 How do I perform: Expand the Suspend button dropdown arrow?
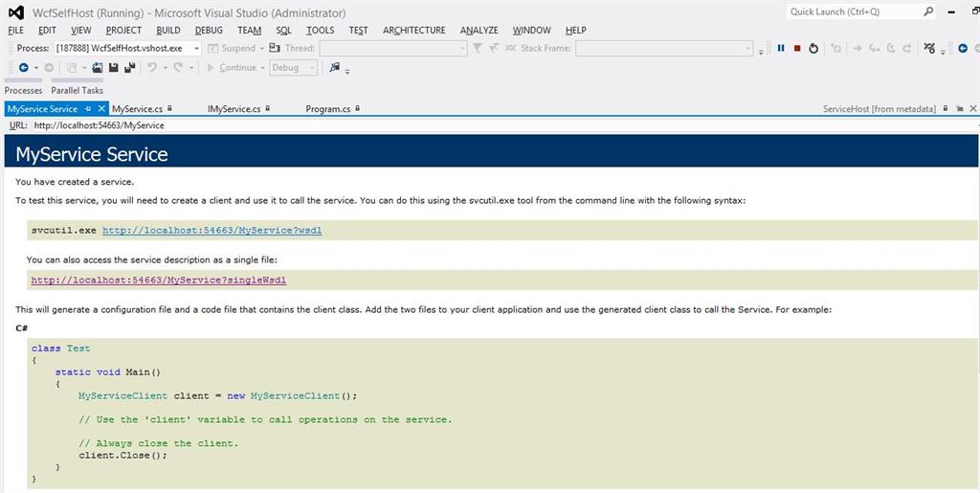pyautogui.click(x=262, y=48)
